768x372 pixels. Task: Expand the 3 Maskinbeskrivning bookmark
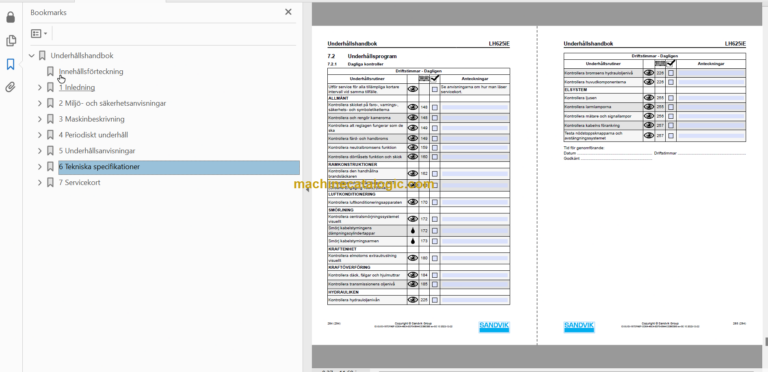click(x=40, y=119)
